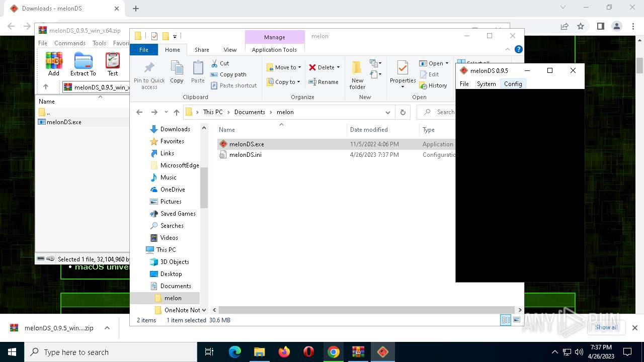Viewport: 644px width, 362px height.
Task: Click the Windows Start button
Action: pos(12,352)
